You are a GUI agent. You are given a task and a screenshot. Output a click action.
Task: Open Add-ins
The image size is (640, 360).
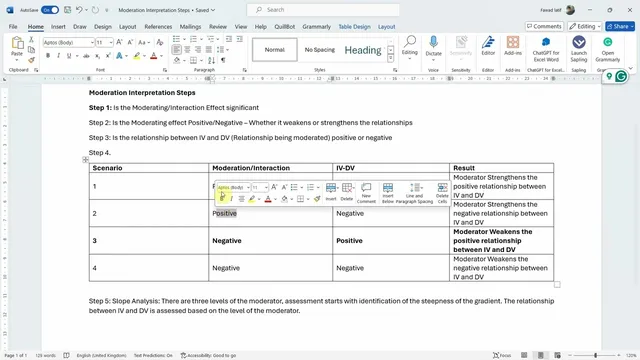click(513, 46)
